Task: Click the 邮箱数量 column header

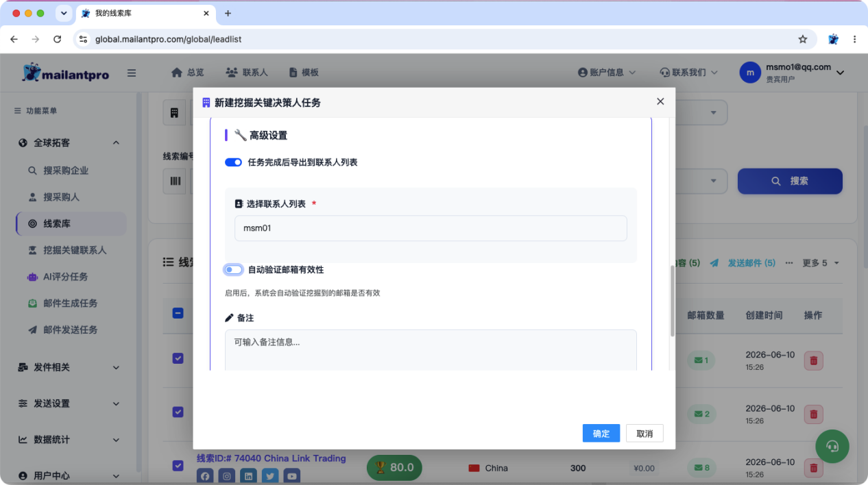Action: pyautogui.click(x=706, y=315)
